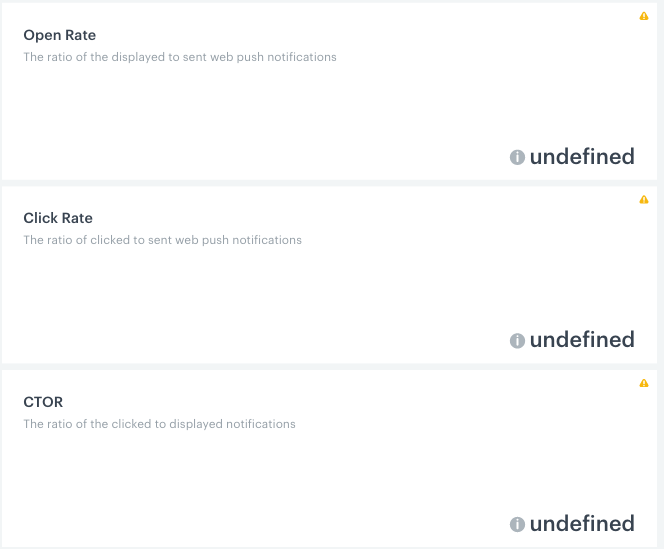Open the Click Rate info icon

tap(517, 341)
